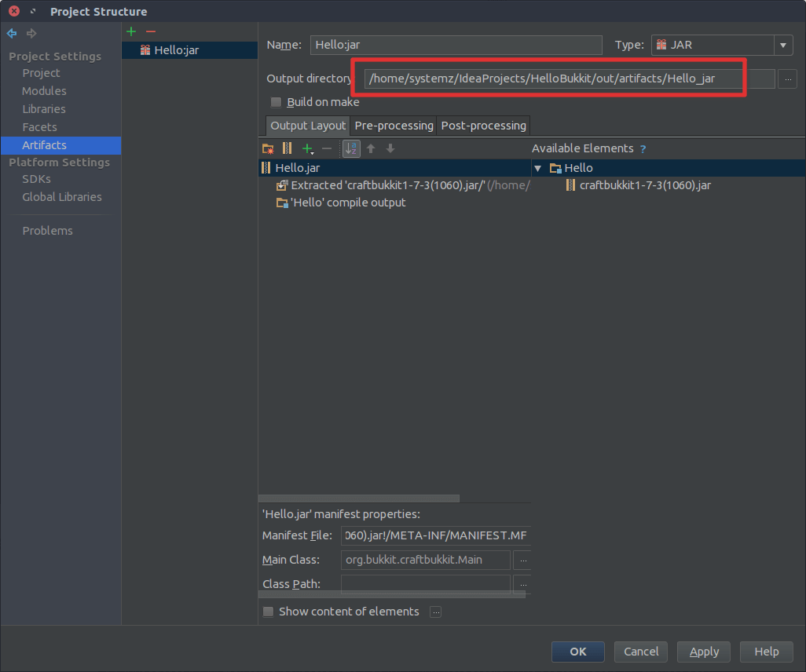806x672 pixels.
Task: Click the Create Directory icon in layout toolbar
Action: [268, 148]
